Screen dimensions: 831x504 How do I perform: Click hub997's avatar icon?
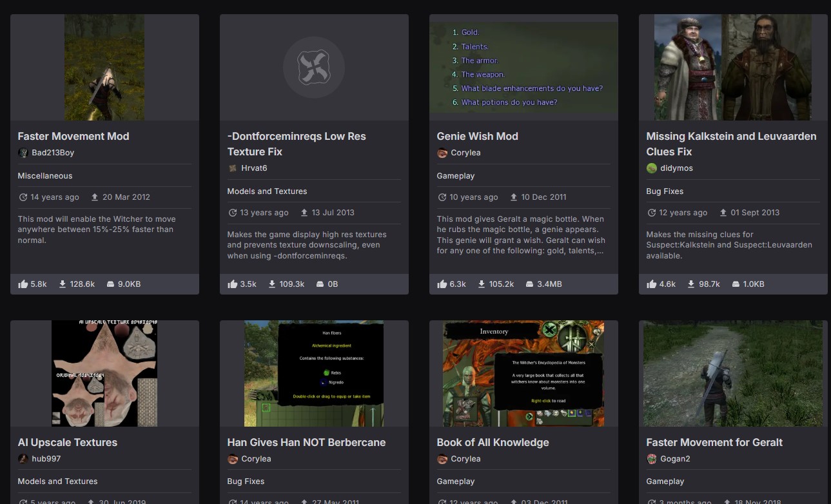23,459
